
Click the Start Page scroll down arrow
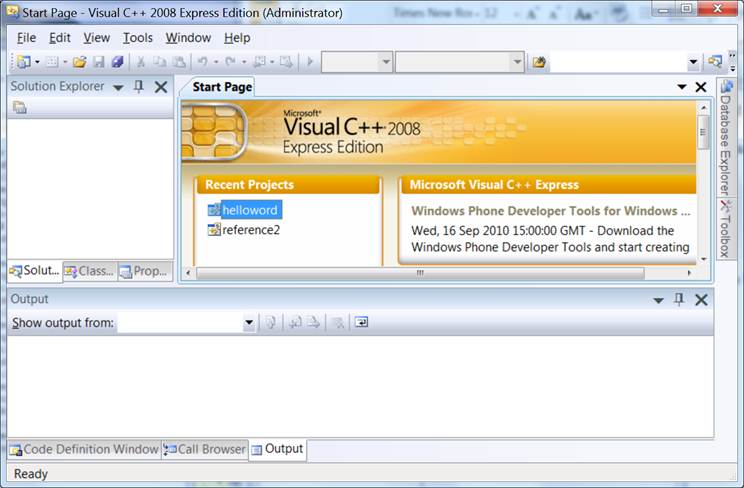[703, 259]
